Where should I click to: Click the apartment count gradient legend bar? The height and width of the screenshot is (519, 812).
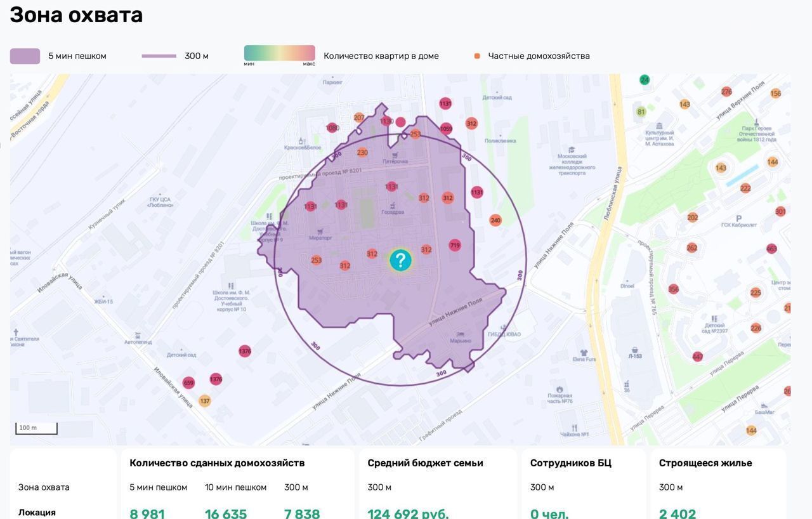[x=280, y=53]
